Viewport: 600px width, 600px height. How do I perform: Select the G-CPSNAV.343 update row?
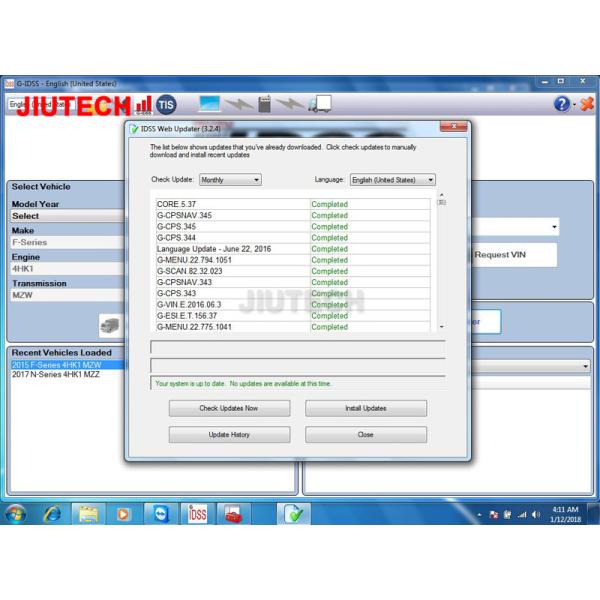(293, 282)
